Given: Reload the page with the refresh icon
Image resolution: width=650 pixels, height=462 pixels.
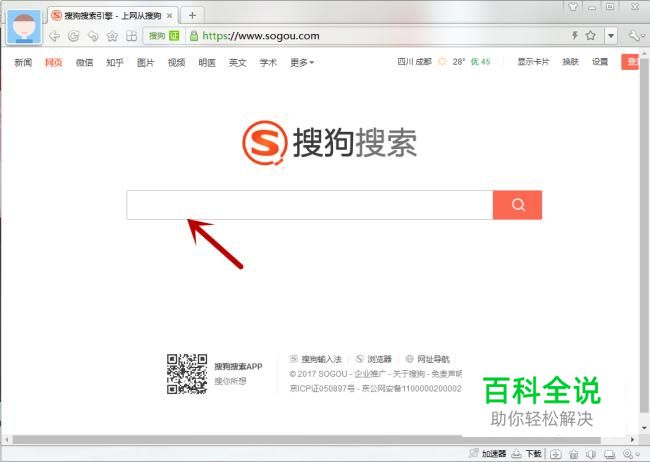Looking at the screenshot, I should pyautogui.click(x=74, y=36).
